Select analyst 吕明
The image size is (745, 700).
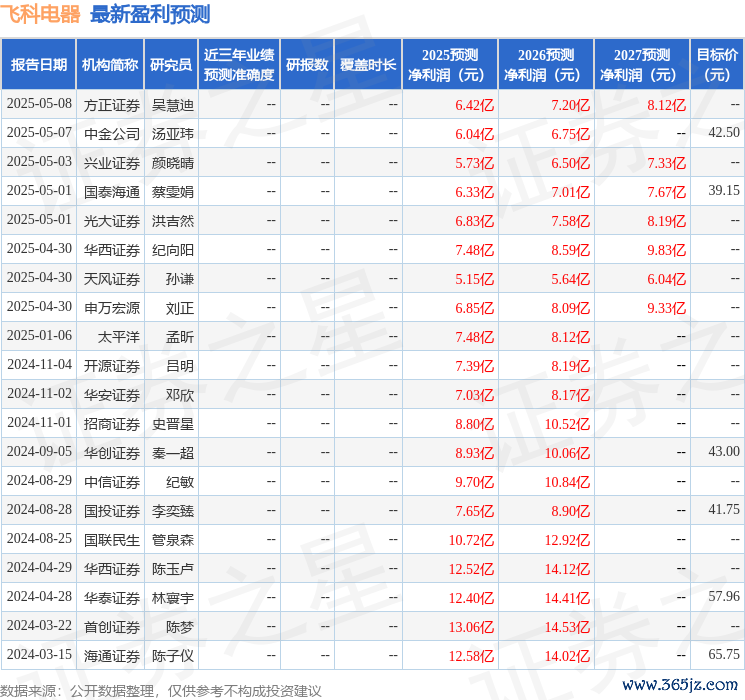(x=180, y=366)
